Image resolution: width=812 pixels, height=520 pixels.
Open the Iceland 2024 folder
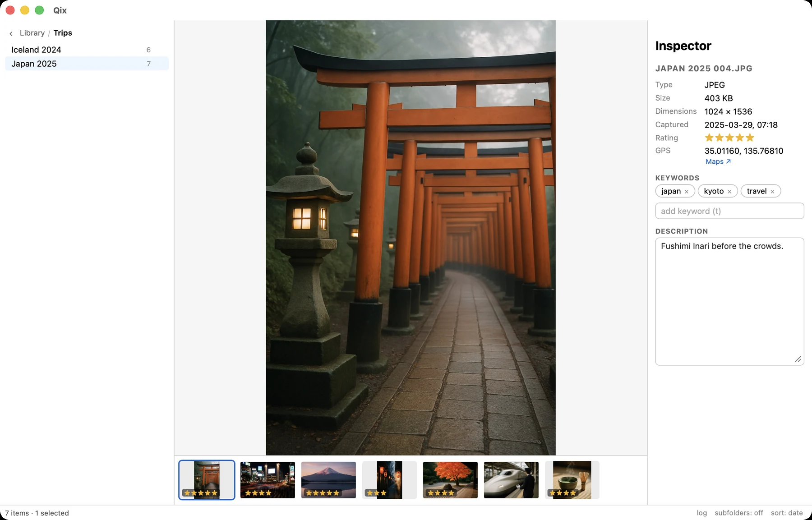pyautogui.click(x=87, y=50)
